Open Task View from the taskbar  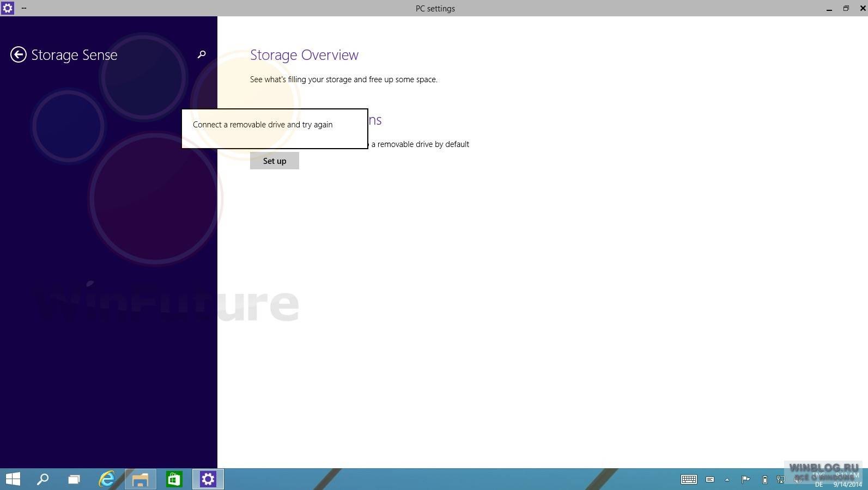(x=74, y=479)
